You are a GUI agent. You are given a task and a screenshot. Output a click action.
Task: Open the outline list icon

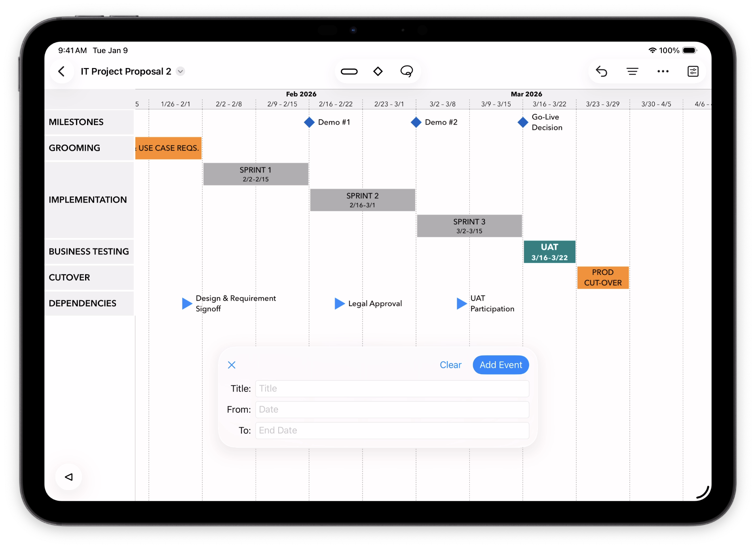pyautogui.click(x=632, y=72)
